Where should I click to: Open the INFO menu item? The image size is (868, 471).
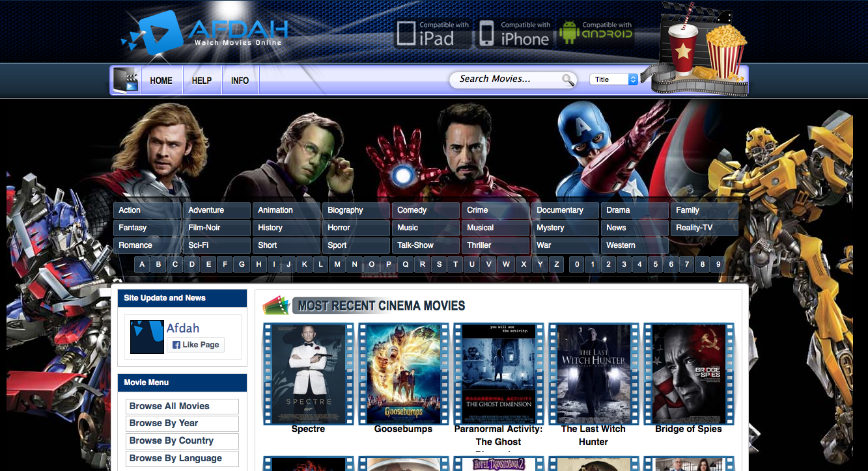coord(240,81)
